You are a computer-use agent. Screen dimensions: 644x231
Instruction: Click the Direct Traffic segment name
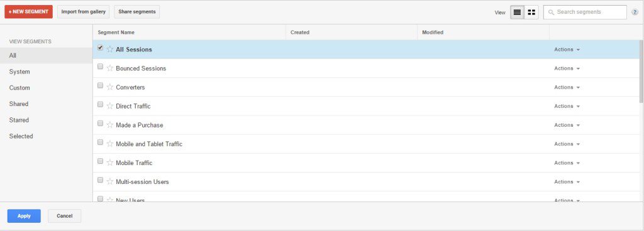coord(133,106)
